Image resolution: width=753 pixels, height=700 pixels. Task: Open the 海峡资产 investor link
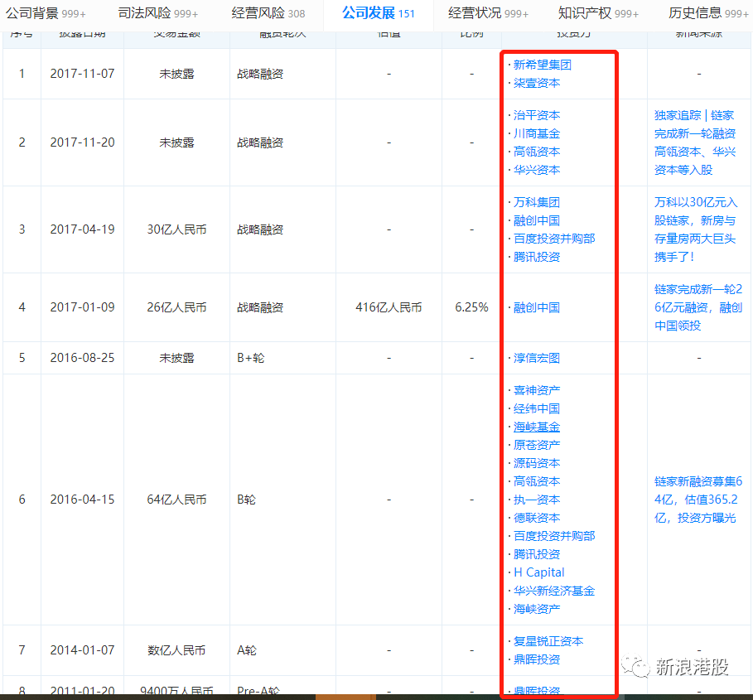pos(537,609)
